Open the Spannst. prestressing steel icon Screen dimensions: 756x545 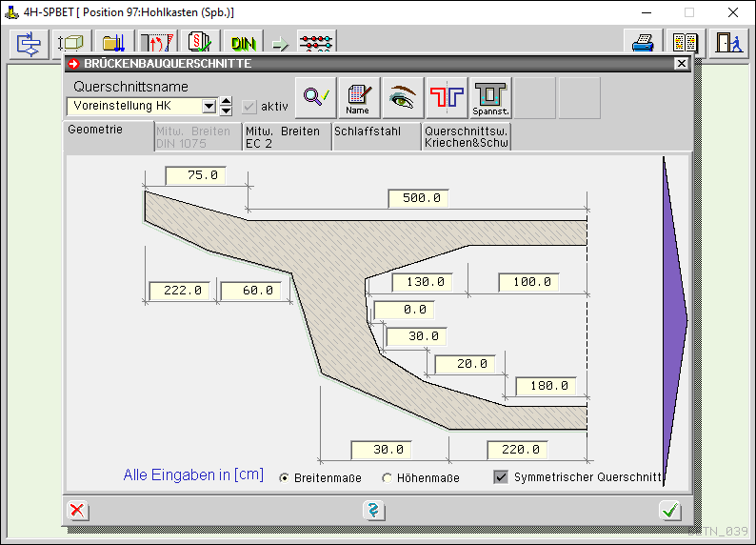pos(490,97)
